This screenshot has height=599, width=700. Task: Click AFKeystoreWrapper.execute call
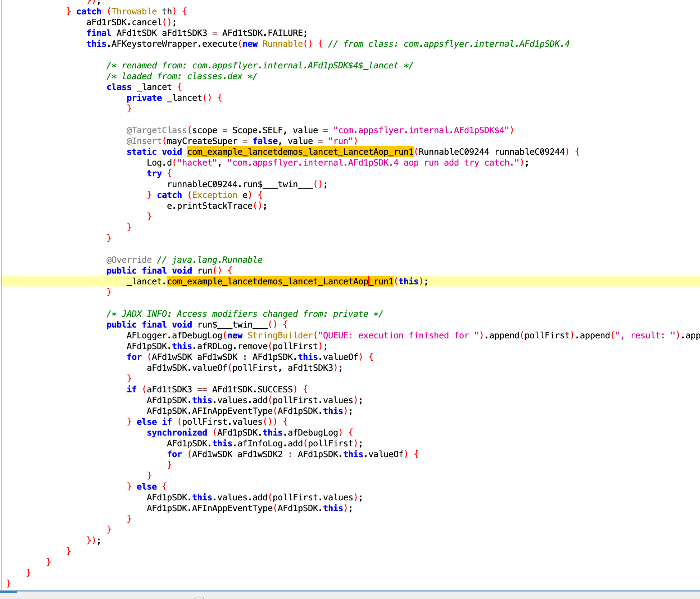pos(174,44)
